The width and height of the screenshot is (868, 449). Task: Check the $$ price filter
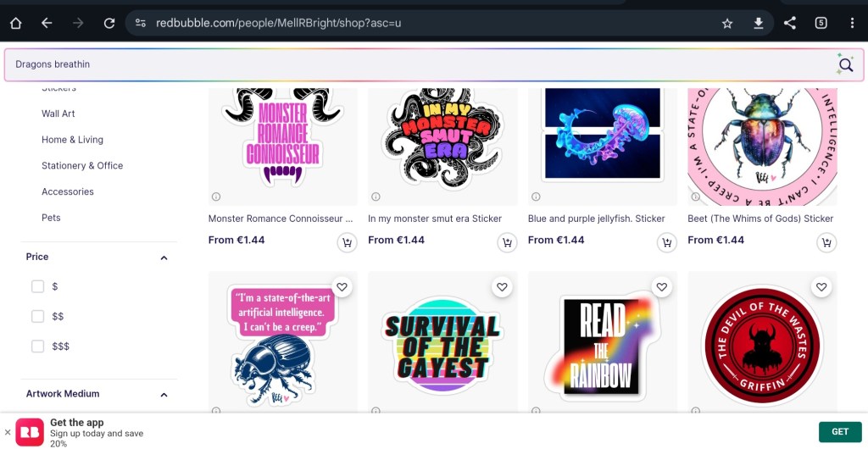[37, 316]
